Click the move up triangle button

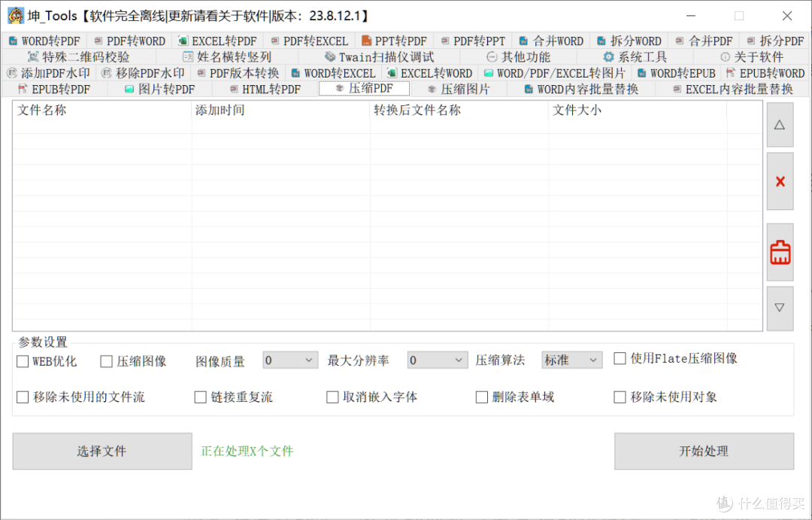pos(780,125)
